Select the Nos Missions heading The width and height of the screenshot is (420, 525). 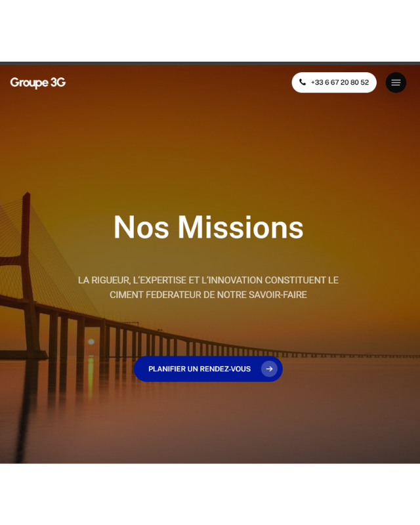point(208,227)
